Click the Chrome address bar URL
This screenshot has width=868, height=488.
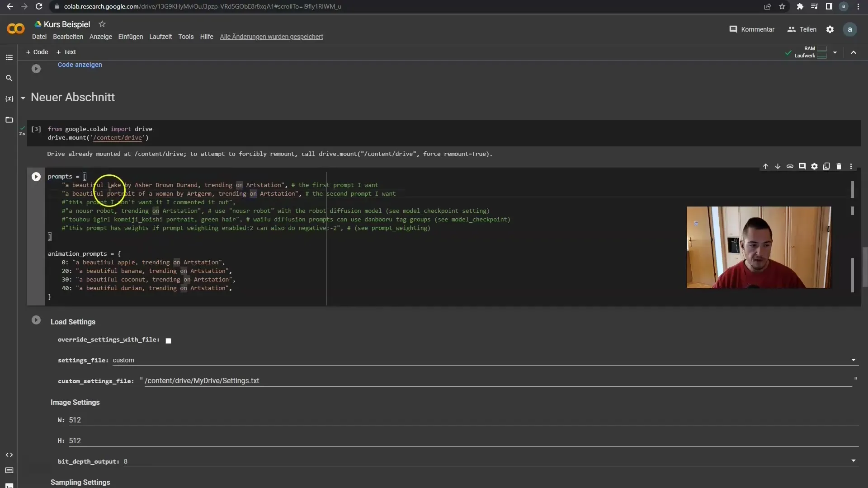coord(203,6)
